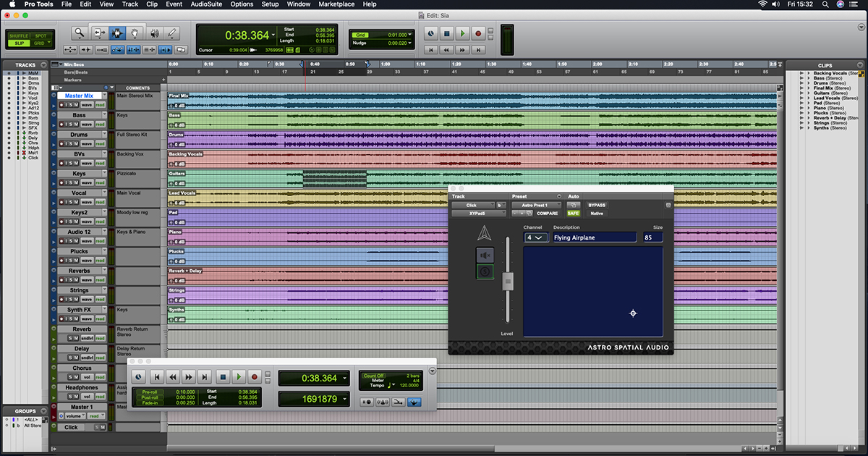Viewport: 868px width, 456px height.
Task: Click the green circular icon in Astro plugin
Action: pyautogui.click(x=486, y=272)
